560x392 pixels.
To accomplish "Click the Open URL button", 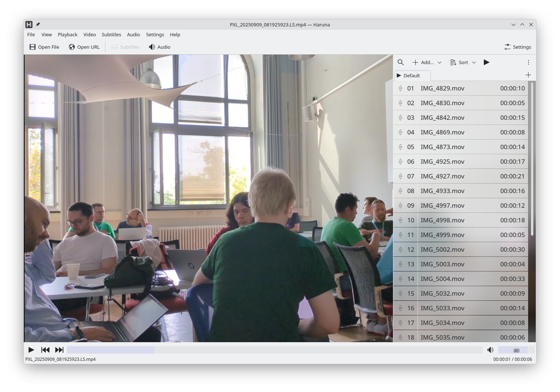I will [x=84, y=47].
